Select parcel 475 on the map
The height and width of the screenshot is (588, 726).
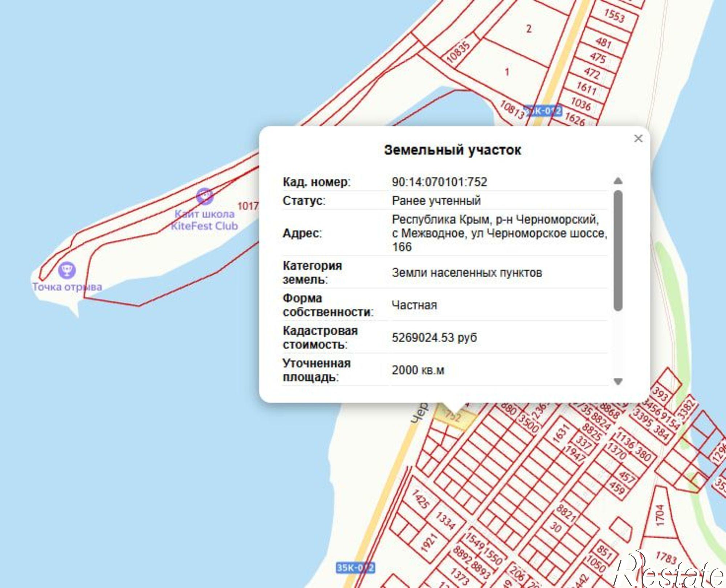597,58
